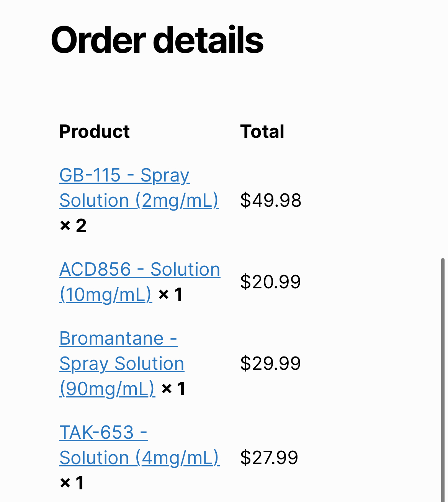Open the Bromantane Spray Solution link

(x=118, y=339)
